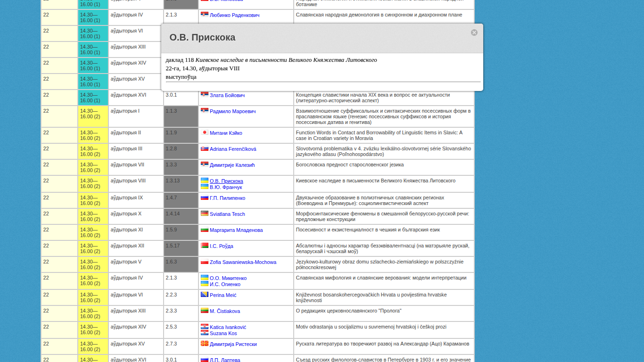This screenshot has height=362, width=644.
Task: Open speaker link В.Ю. Франчук
Action: click(226, 187)
